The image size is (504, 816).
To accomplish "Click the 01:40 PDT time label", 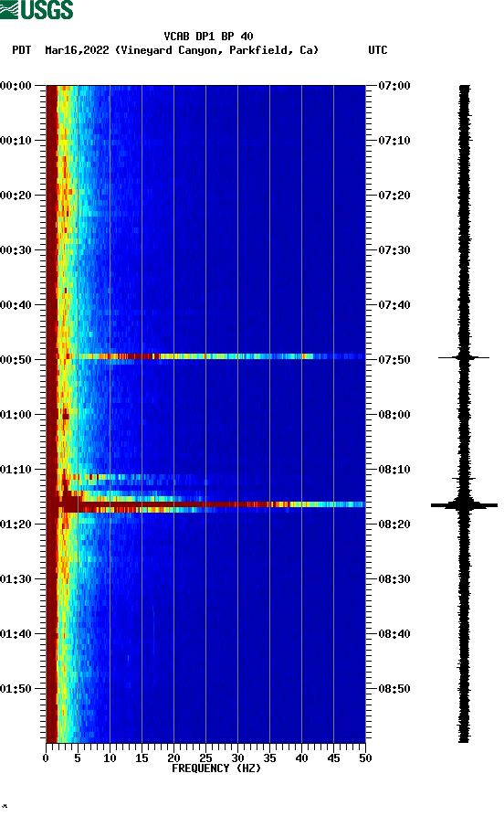I will pyautogui.click(x=16, y=634).
